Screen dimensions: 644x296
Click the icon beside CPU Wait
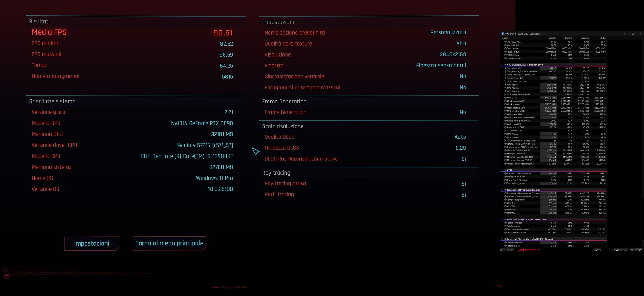(506, 213)
